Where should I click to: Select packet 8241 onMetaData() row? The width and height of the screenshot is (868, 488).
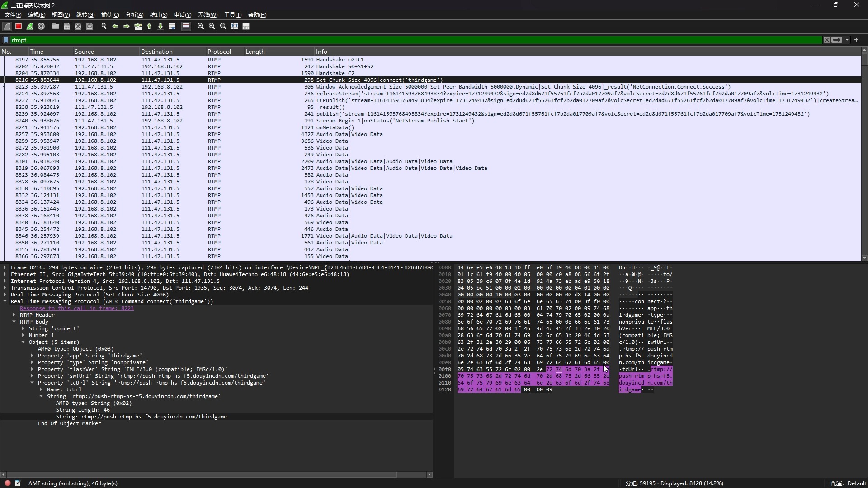tap(430, 127)
